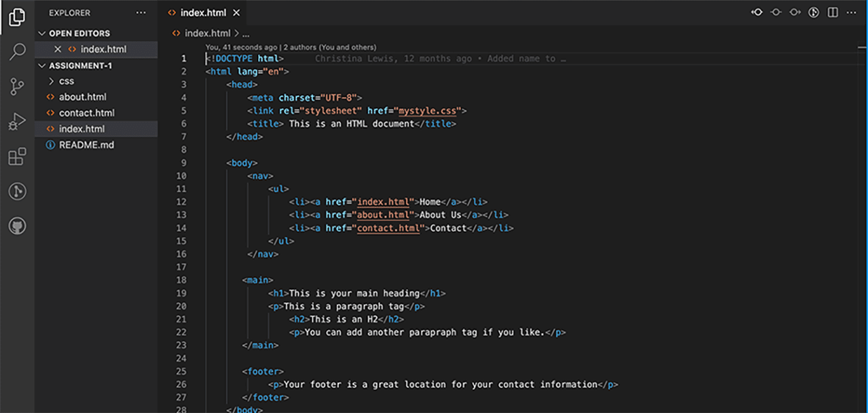Open README.md in the explorer
Screen dimensions: 868x413
pyautogui.click(x=86, y=145)
